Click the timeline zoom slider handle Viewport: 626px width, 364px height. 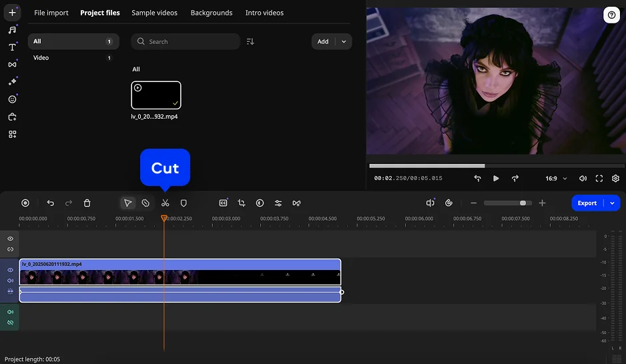pyautogui.click(x=523, y=203)
